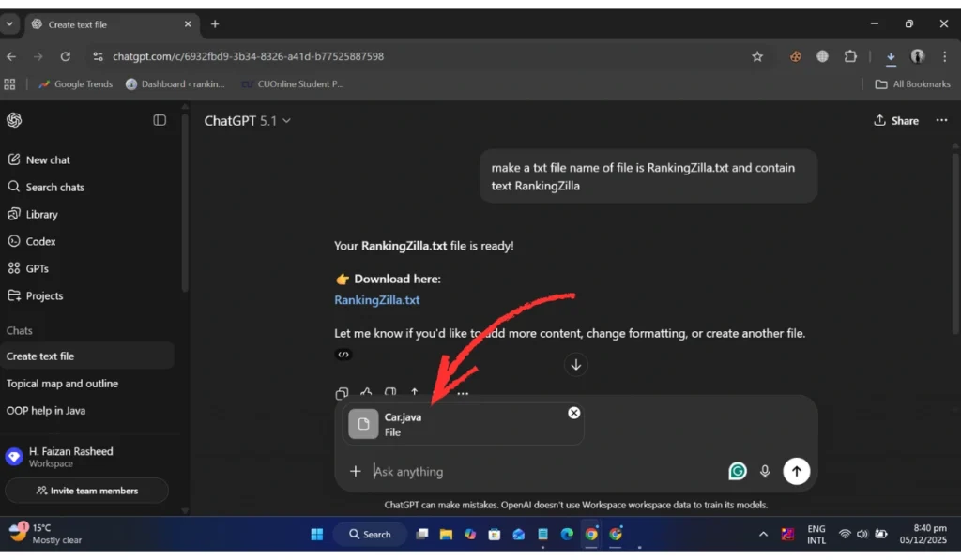Click the send message arrow button

pos(796,472)
